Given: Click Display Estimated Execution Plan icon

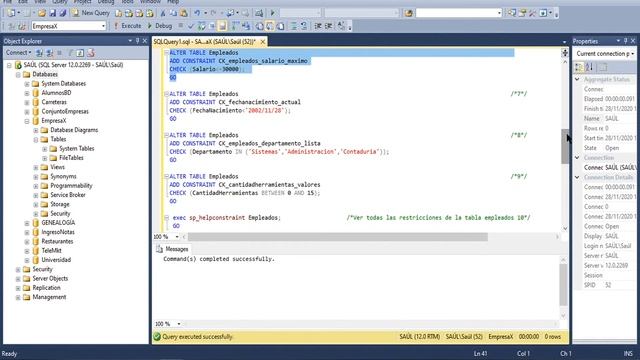Looking at the screenshot, I should click(201, 26).
